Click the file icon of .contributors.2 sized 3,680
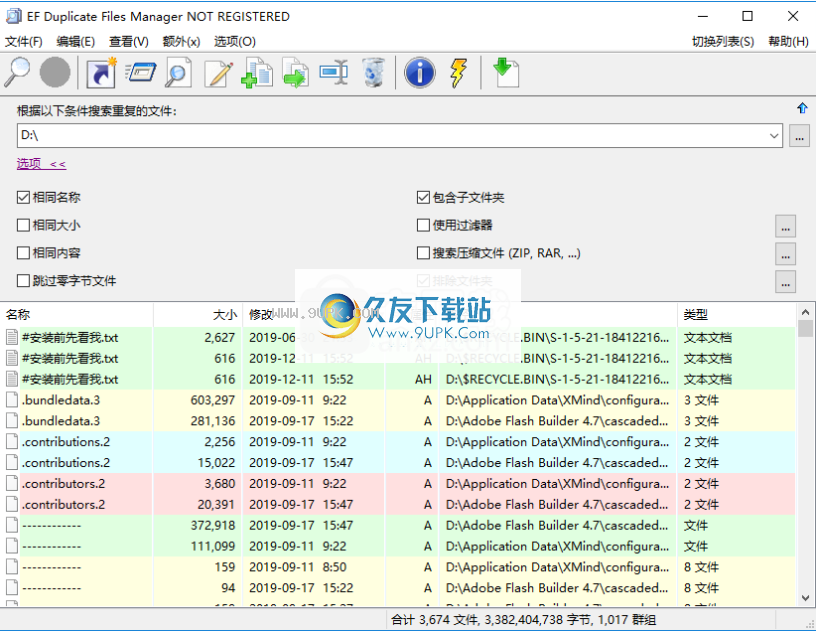This screenshot has width=816, height=632. pyautogui.click(x=11, y=484)
